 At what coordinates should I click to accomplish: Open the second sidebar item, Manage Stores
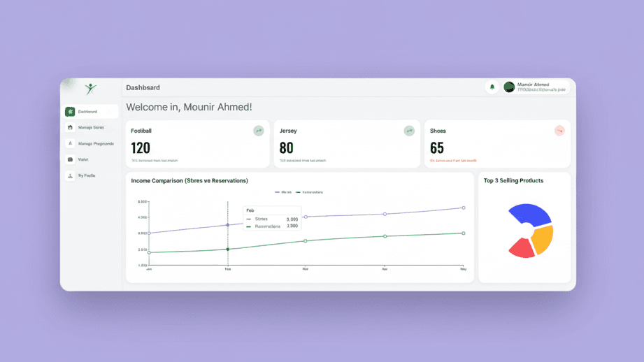[x=91, y=128]
